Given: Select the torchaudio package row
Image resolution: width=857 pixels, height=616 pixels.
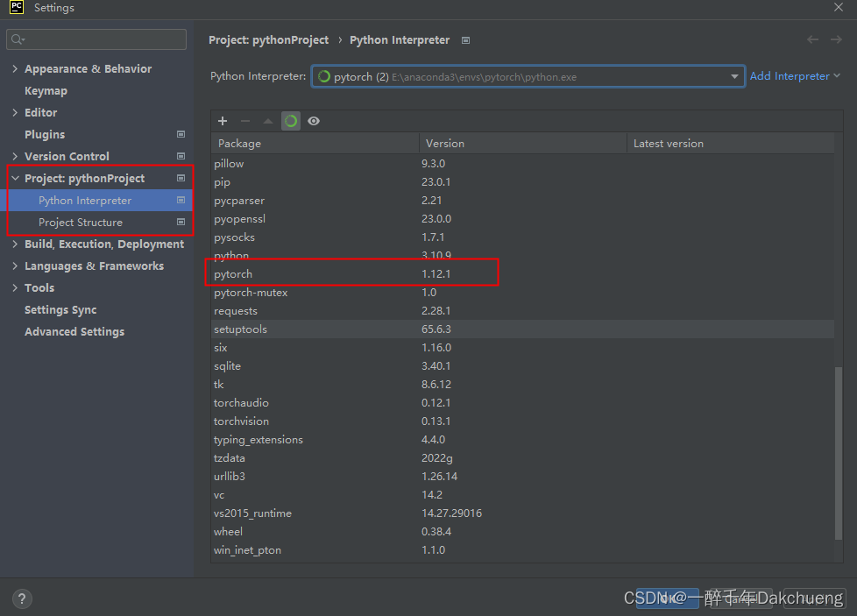Looking at the screenshot, I should [522, 403].
